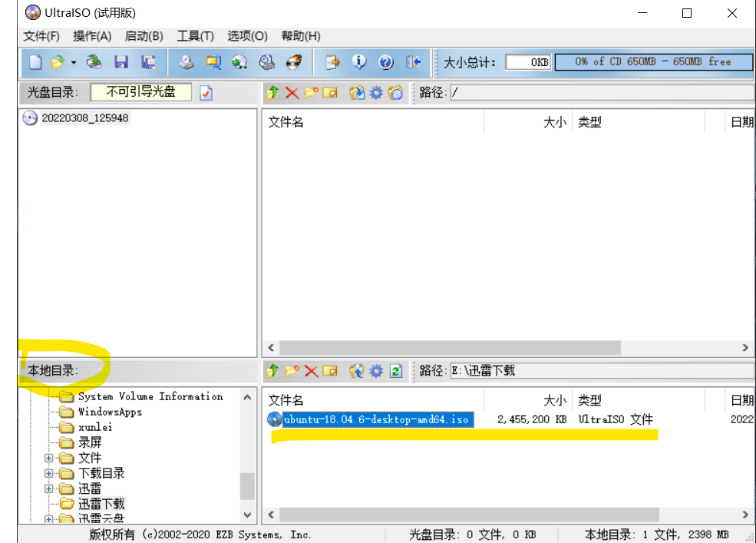This screenshot has width=756, height=543.
Task: Go up one level in local directory
Action: pyautogui.click(x=272, y=371)
